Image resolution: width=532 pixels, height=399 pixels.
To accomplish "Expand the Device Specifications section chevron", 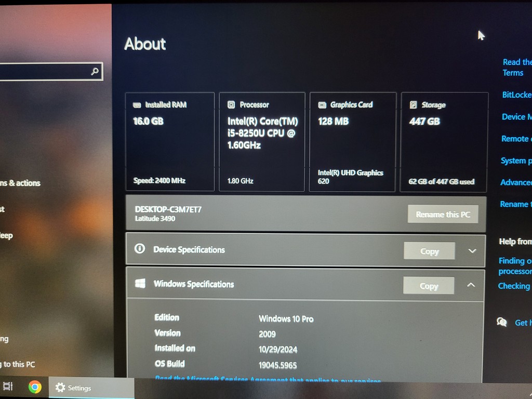I will pos(472,251).
